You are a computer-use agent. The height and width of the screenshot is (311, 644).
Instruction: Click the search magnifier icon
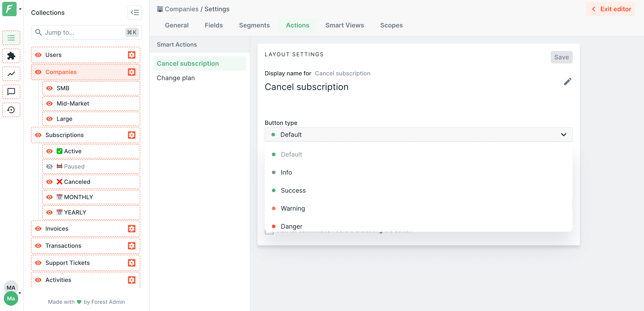coord(38,32)
